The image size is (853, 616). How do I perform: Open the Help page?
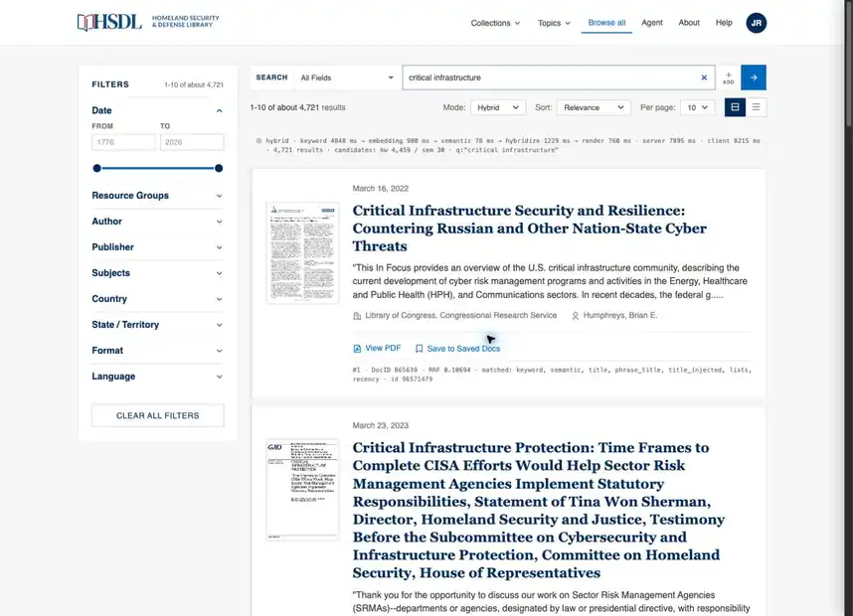(x=724, y=22)
